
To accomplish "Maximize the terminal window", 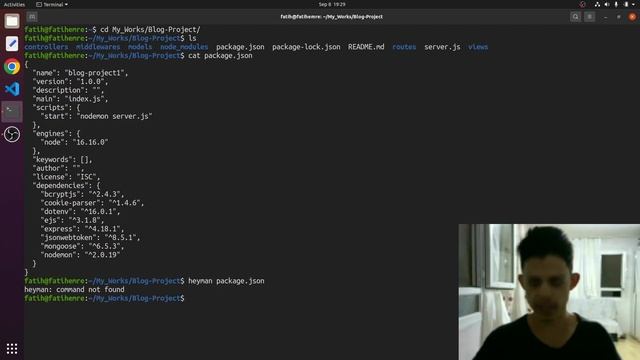I will pos(619,17).
